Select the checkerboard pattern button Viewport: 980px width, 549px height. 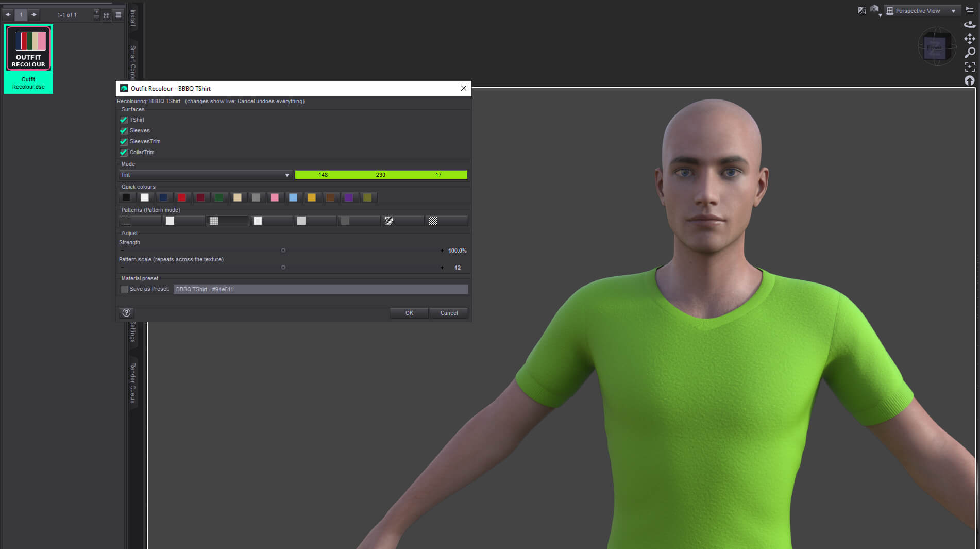(x=447, y=221)
